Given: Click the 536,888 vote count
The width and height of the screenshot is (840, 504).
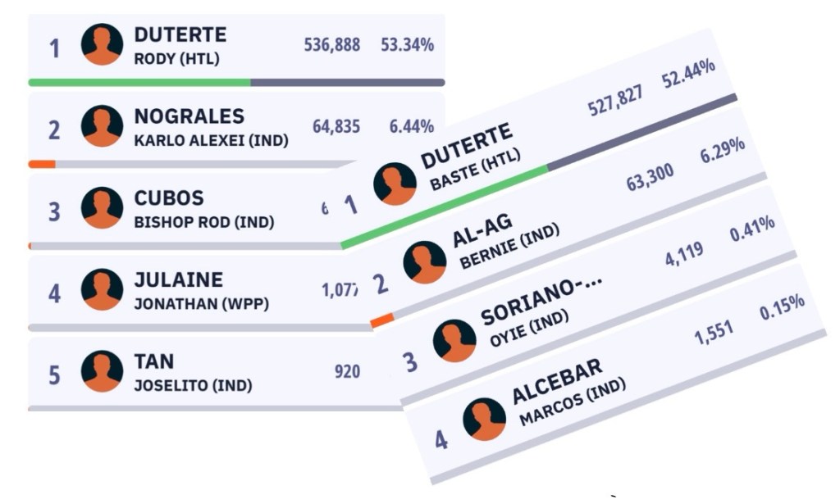Looking at the screenshot, I should [331, 45].
